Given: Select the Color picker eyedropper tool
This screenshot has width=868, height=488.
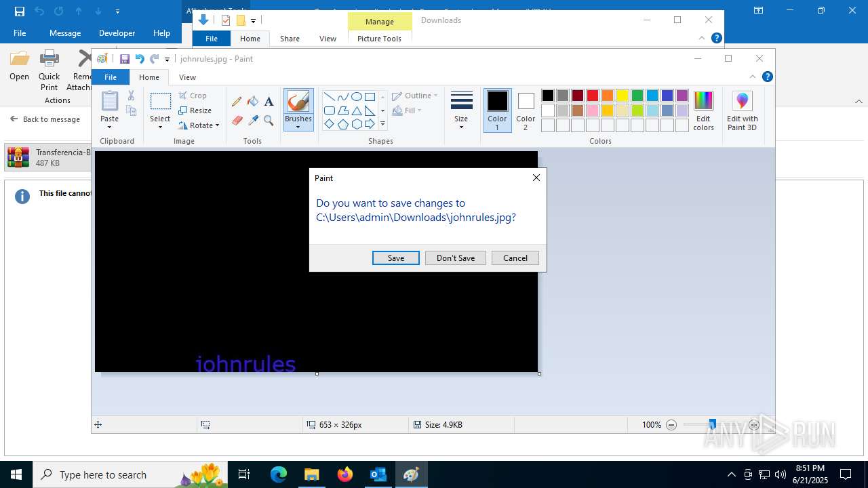Looking at the screenshot, I should [253, 121].
